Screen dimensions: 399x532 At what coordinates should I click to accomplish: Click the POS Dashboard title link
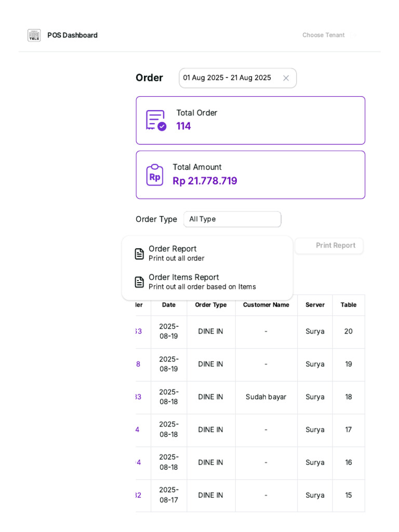72,35
